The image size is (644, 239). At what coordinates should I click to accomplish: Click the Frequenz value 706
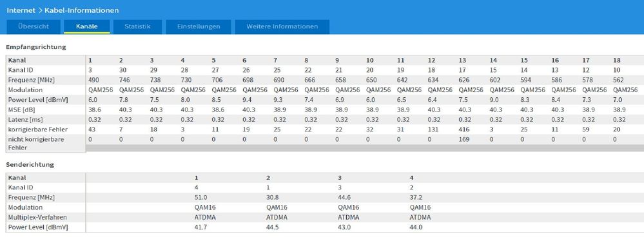[x=217, y=80]
